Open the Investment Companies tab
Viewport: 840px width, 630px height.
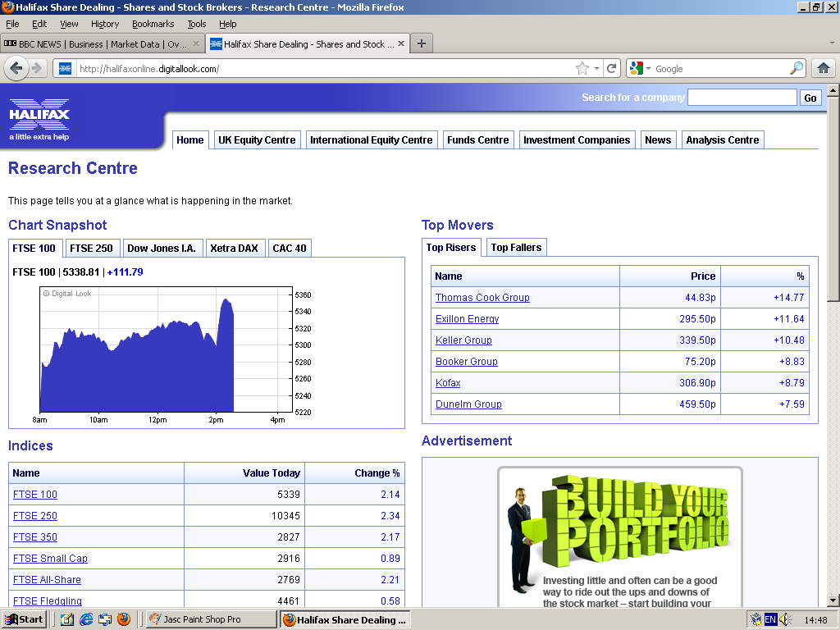(577, 139)
